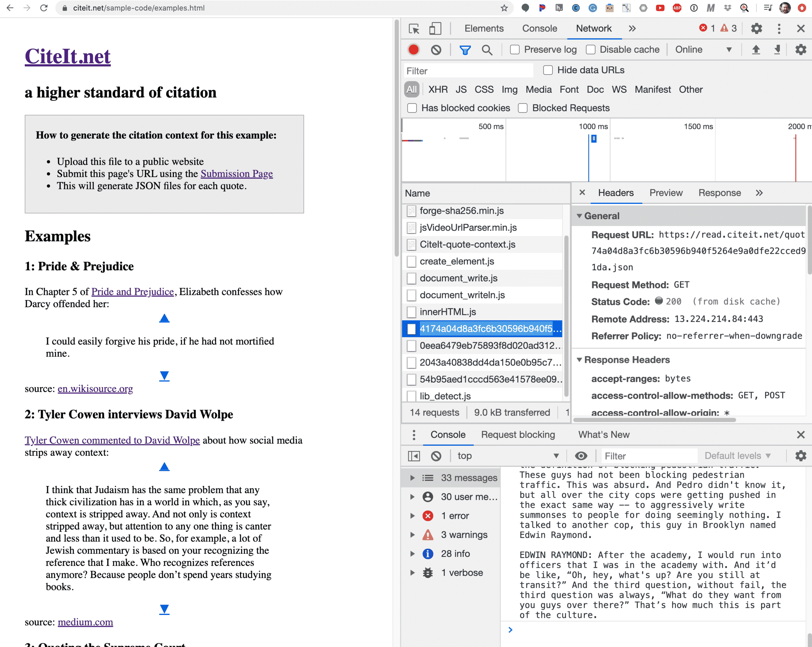Export HAR file with download arrow
The image size is (812, 647).
click(777, 50)
